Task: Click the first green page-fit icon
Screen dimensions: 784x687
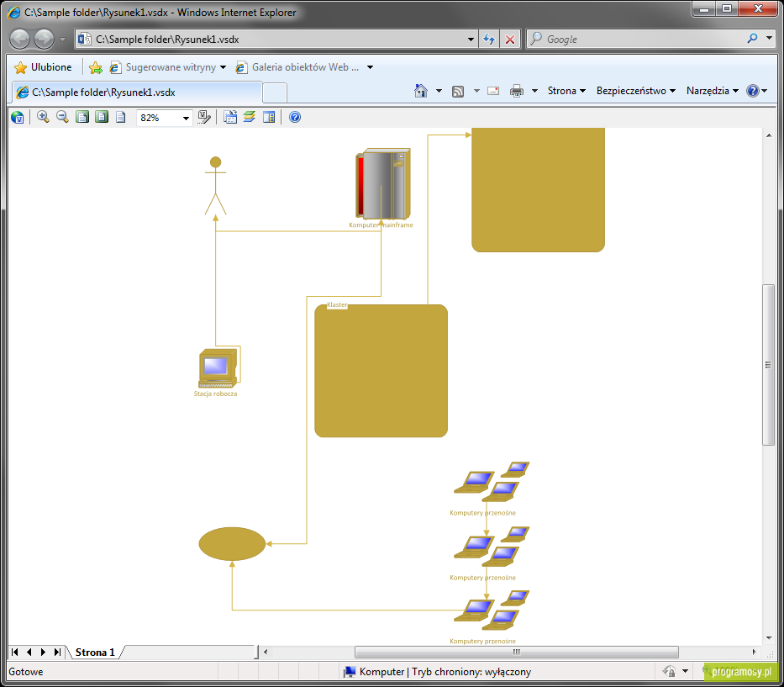Action: (x=82, y=117)
